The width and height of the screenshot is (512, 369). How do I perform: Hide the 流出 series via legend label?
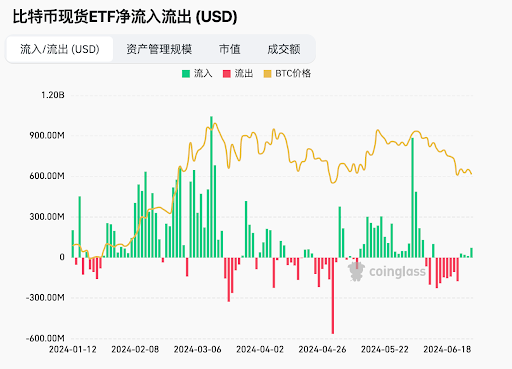(244, 73)
